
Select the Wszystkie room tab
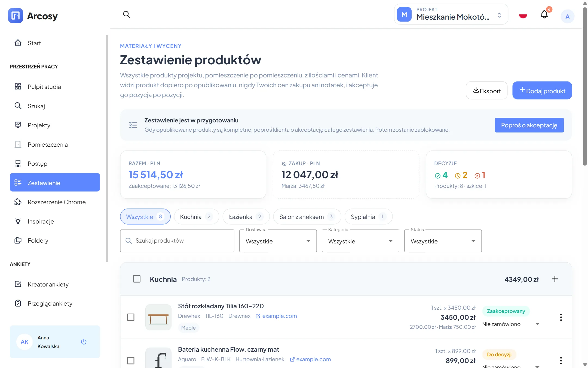pyautogui.click(x=145, y=217)
